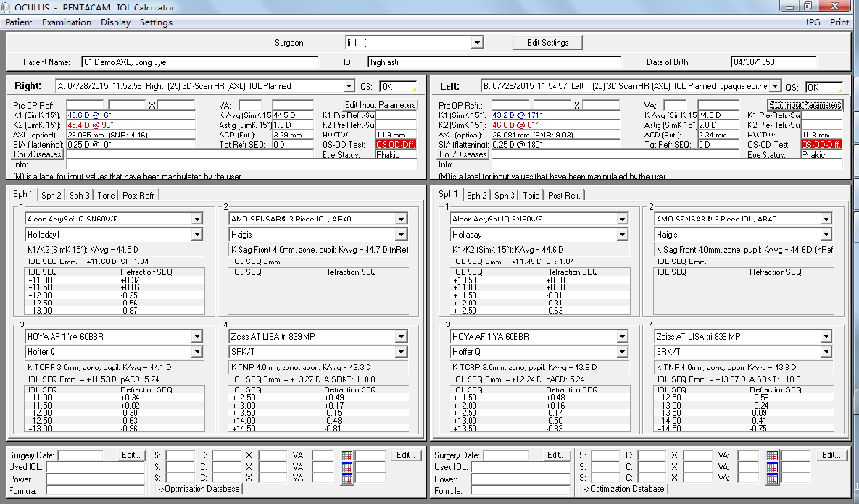859x504 pixels.
Task: Click Edit button beside right eye Surgery Date
Action: point(132,455)
